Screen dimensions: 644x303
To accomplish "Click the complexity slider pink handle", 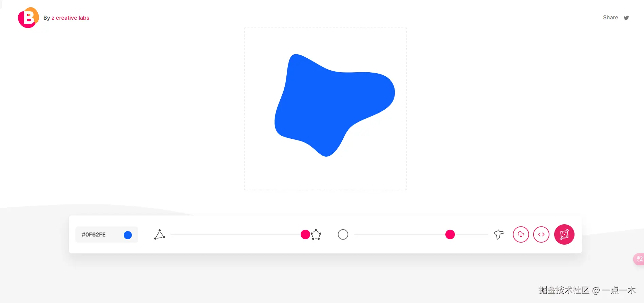I will pyautogui.click(x=305, y=234).
